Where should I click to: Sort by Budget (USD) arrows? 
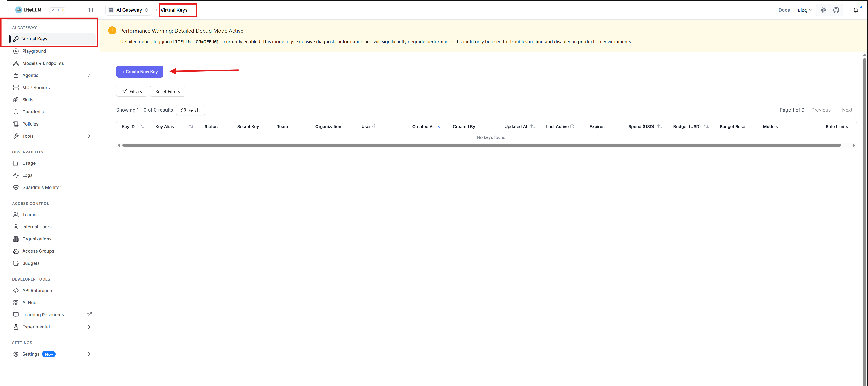(706, 127)
